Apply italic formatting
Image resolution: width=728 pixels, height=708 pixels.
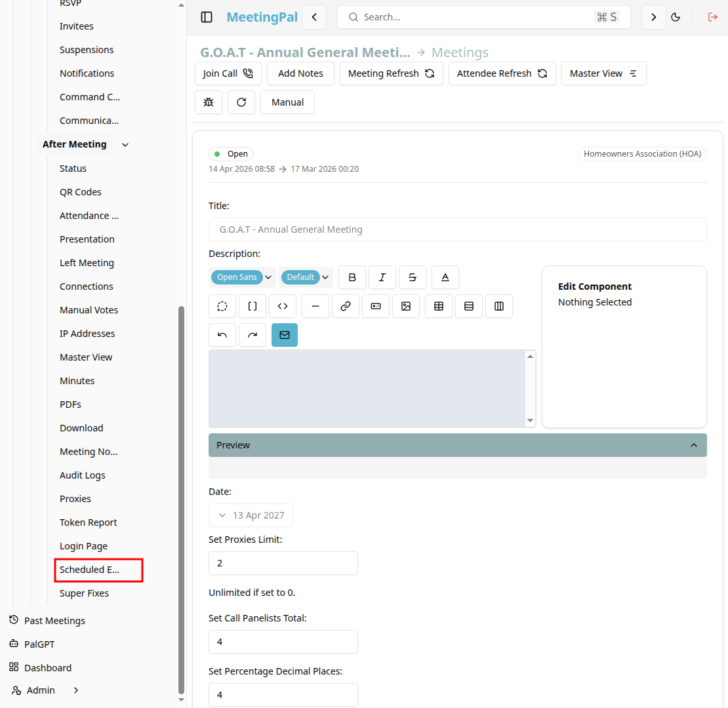click(x=382, y=277)
